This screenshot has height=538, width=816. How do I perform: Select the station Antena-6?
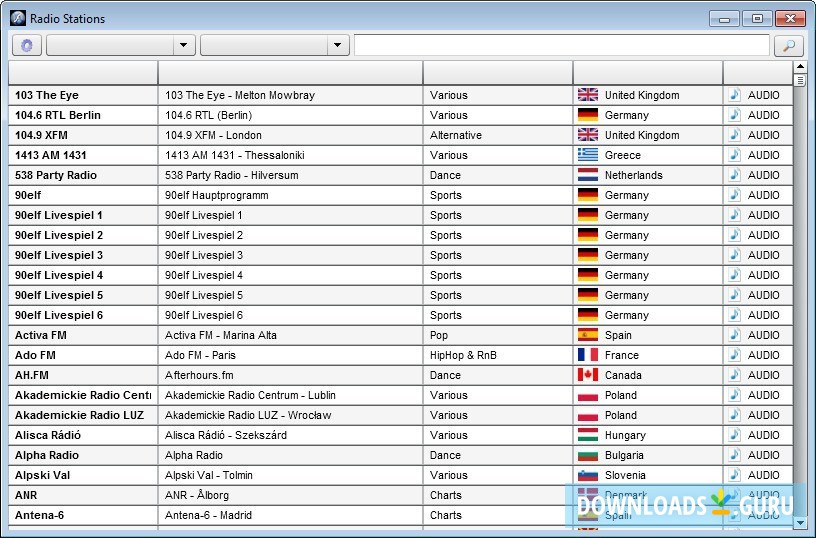[x=39, y=515]
